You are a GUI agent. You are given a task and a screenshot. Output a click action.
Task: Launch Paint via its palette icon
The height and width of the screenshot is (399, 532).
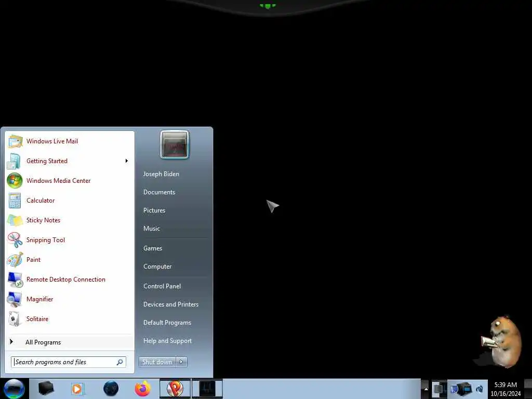(x=15, y=260)
